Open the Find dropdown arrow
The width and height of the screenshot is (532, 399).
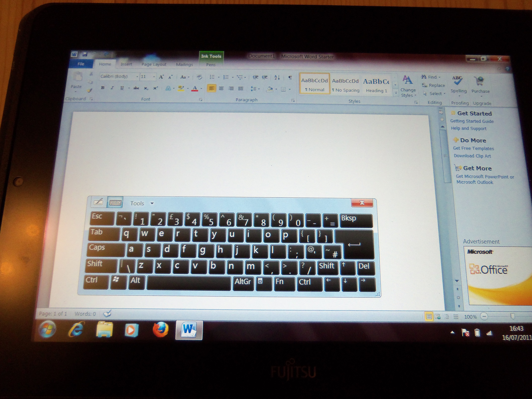click(x=439, y=77)
